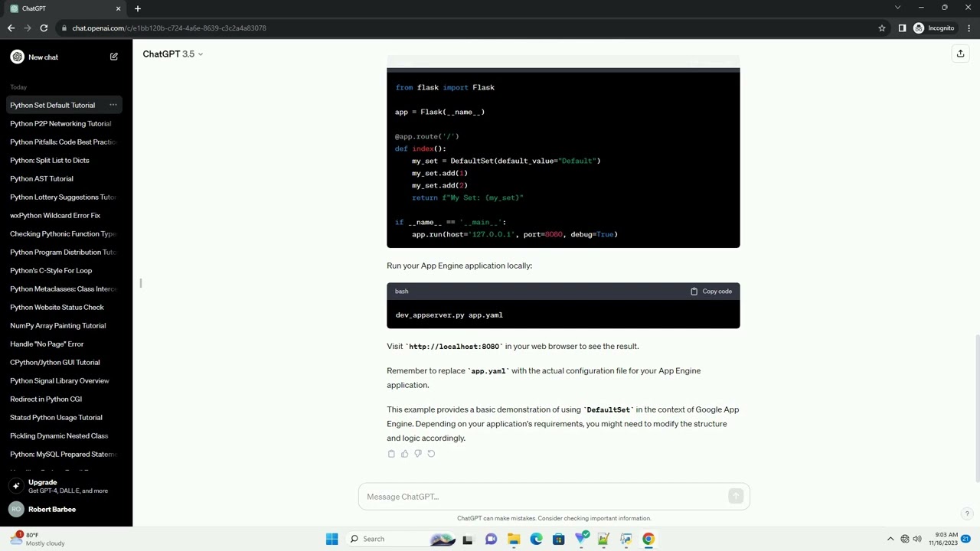
Task: Click Upgrade to get GPT-4
Action: pyautogui.click(x=66, y=486)
